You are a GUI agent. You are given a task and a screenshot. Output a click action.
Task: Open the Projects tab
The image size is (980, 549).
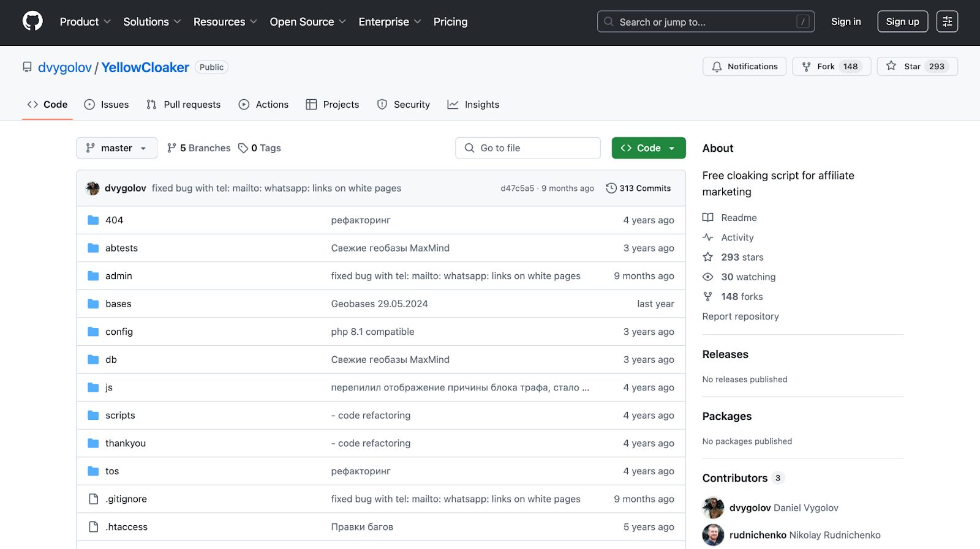click(333, 105)
